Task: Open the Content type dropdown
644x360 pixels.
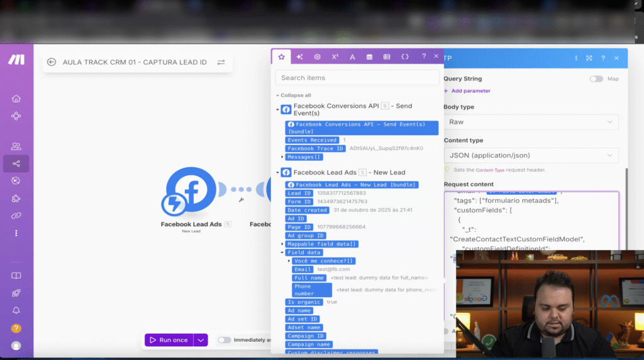Action: pos(531,155)
